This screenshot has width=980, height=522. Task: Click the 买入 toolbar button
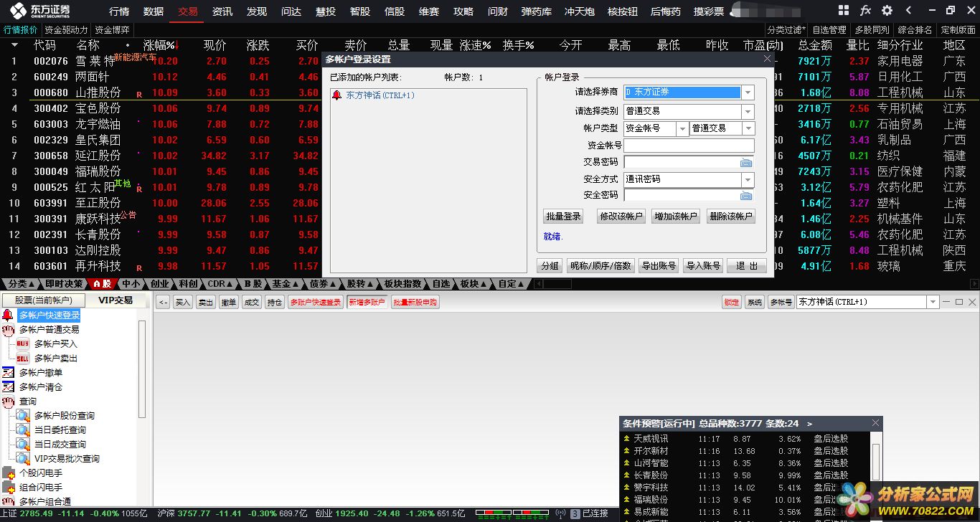tap(183, 303)
